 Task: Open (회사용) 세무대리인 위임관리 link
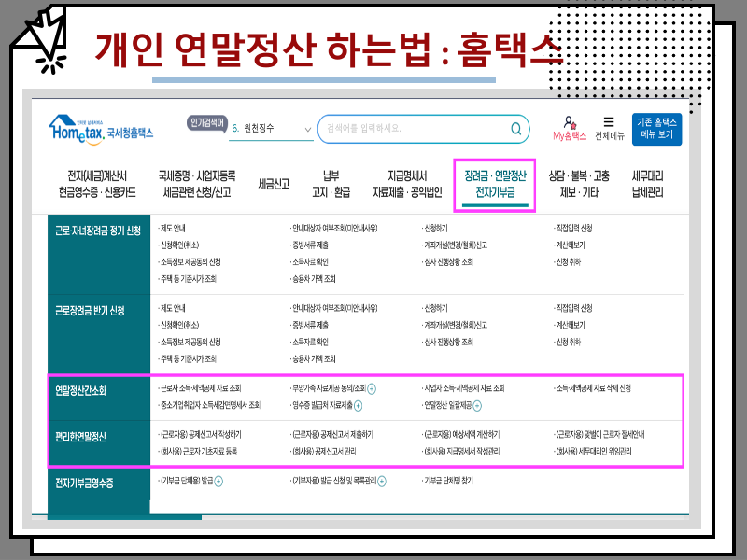click(x=594, y=451)
